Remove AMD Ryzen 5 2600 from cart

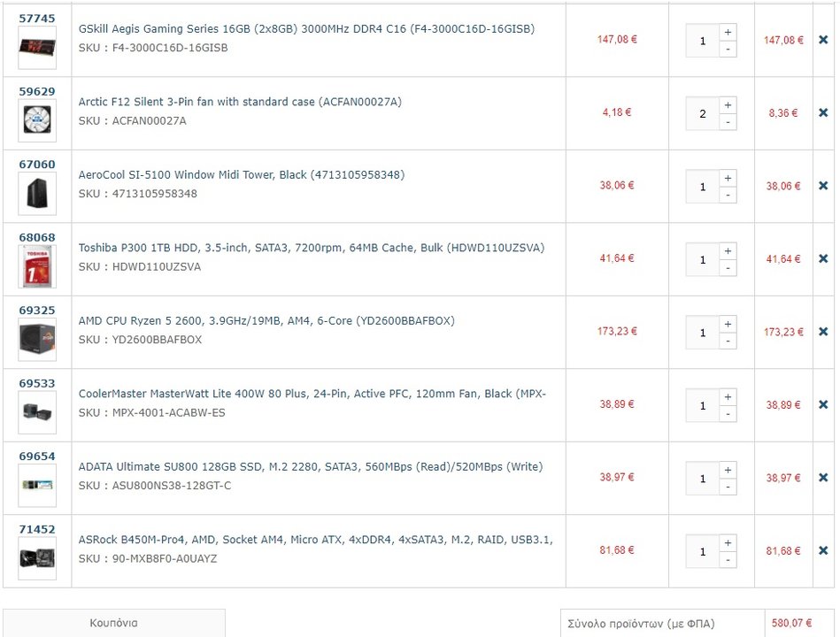(823, 332)
